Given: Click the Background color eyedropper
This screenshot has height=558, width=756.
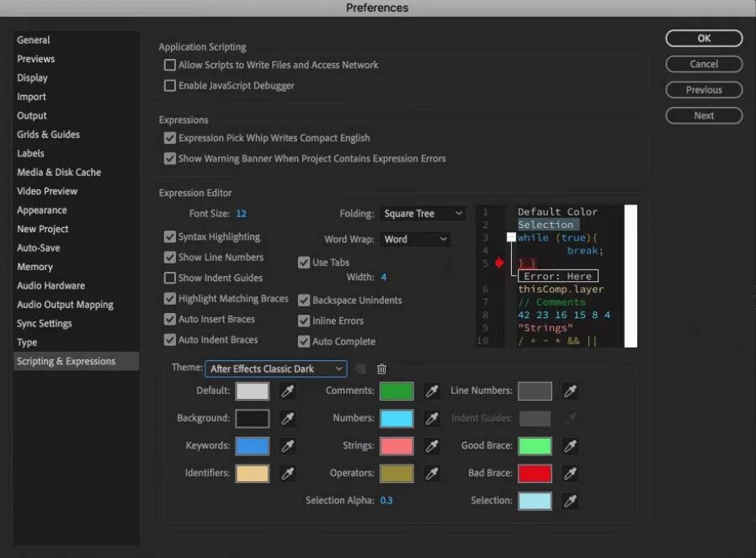Looking at the screenshot, I should (x=287, y=418).
